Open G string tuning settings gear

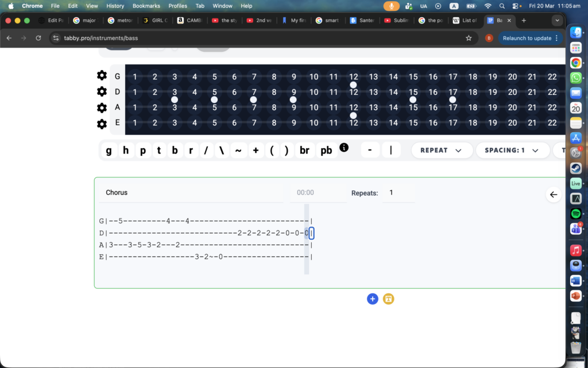[102, 75]
